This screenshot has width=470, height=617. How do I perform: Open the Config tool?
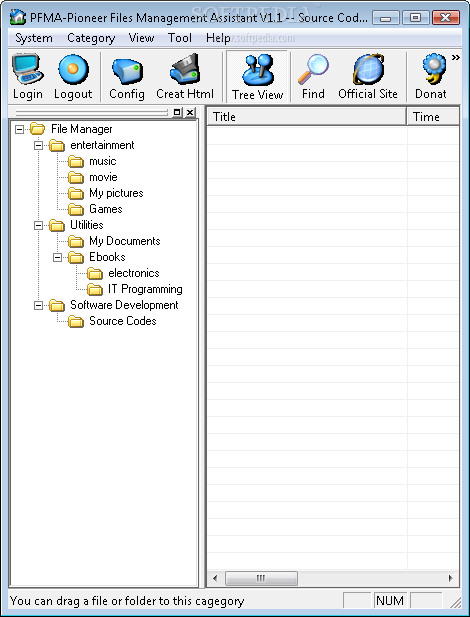click(x=127, y=71)
